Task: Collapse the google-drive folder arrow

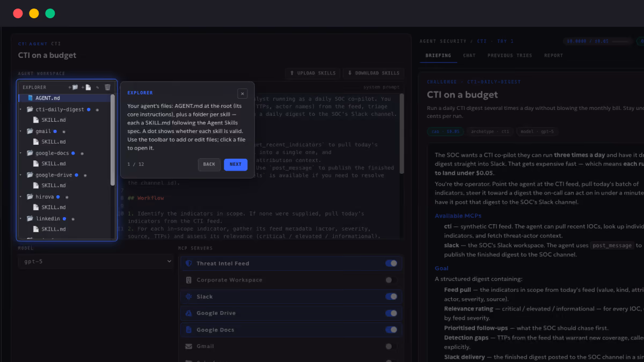Action: (21, 175)
